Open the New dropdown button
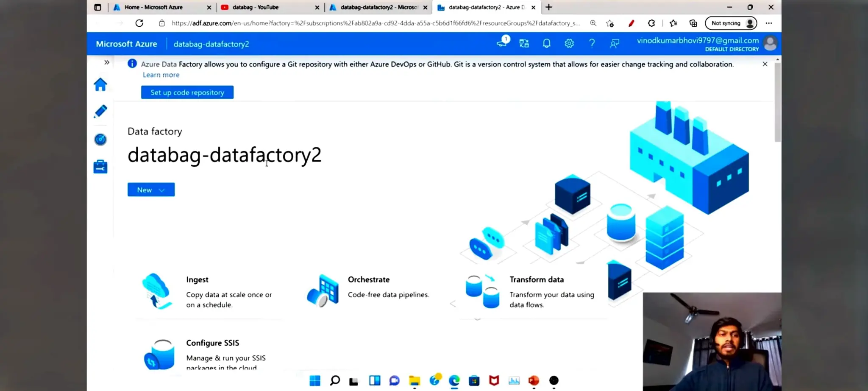This screenshot has width=868, height=391. point(151,190)
